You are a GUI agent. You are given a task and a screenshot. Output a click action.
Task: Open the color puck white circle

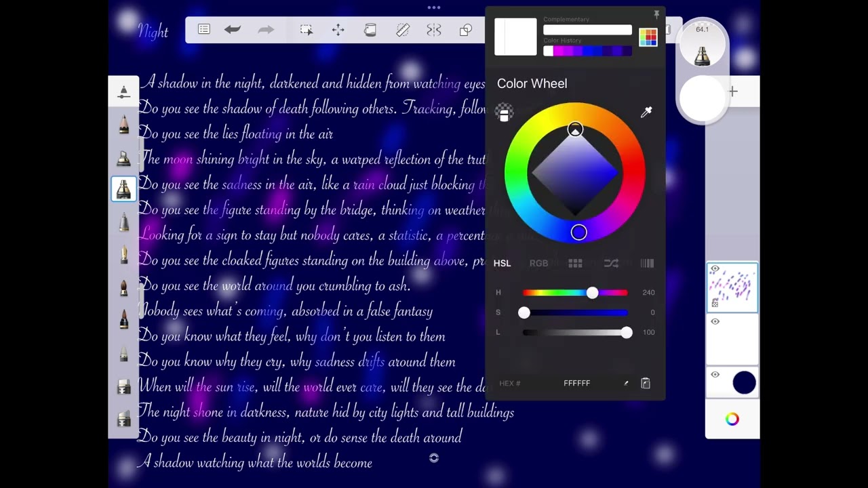703,99
